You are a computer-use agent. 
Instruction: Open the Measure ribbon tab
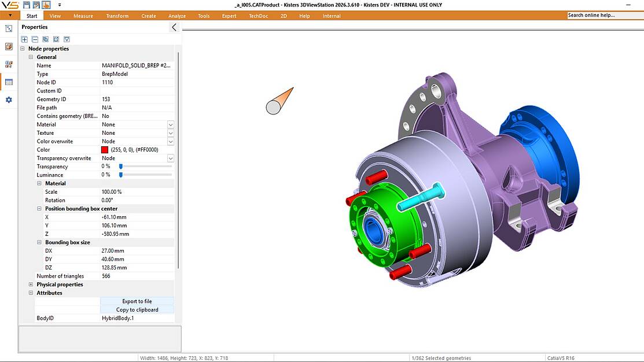coord(83,16)
